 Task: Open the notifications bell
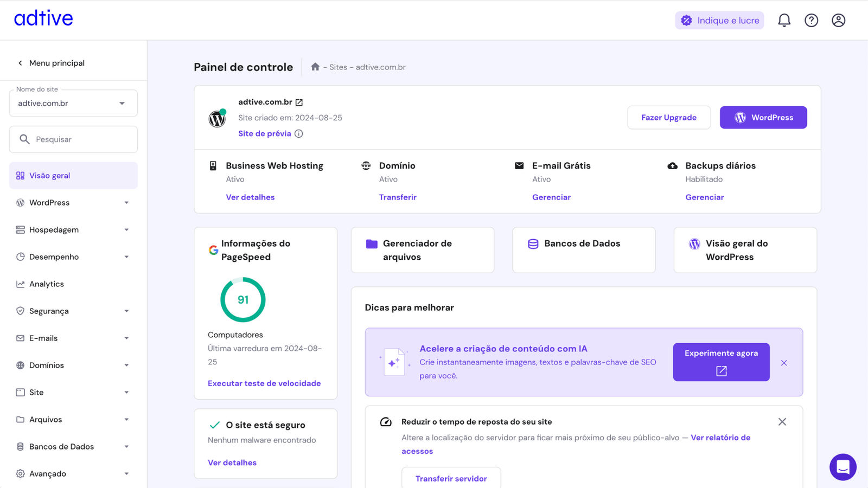pyautogui.click(x=784, y=21)
